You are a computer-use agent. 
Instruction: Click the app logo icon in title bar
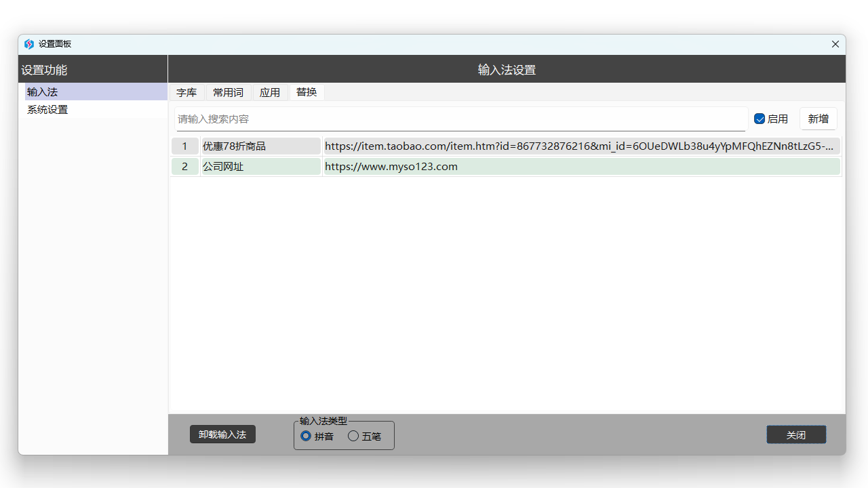(28, 44)
